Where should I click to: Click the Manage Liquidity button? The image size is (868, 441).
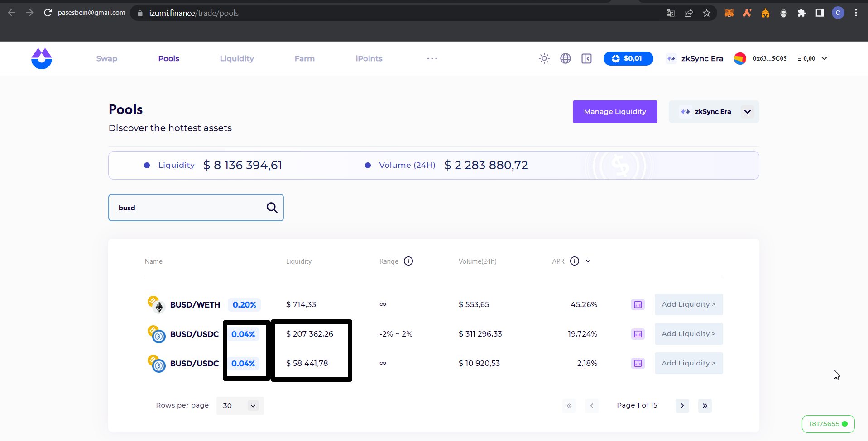(x=615, y=112)
